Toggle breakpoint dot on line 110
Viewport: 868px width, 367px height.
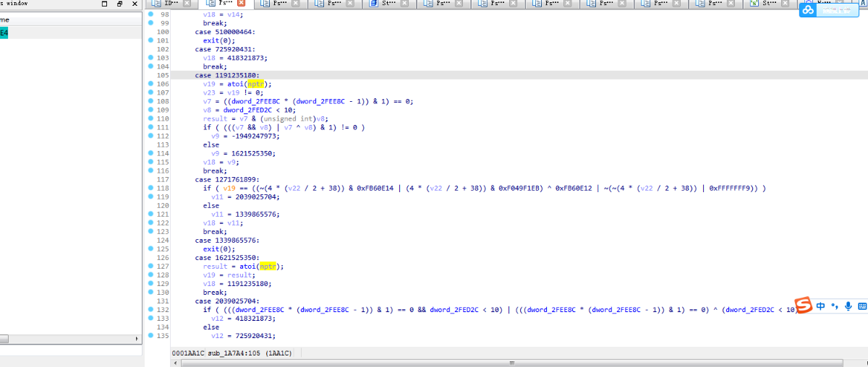pos(151,118)
